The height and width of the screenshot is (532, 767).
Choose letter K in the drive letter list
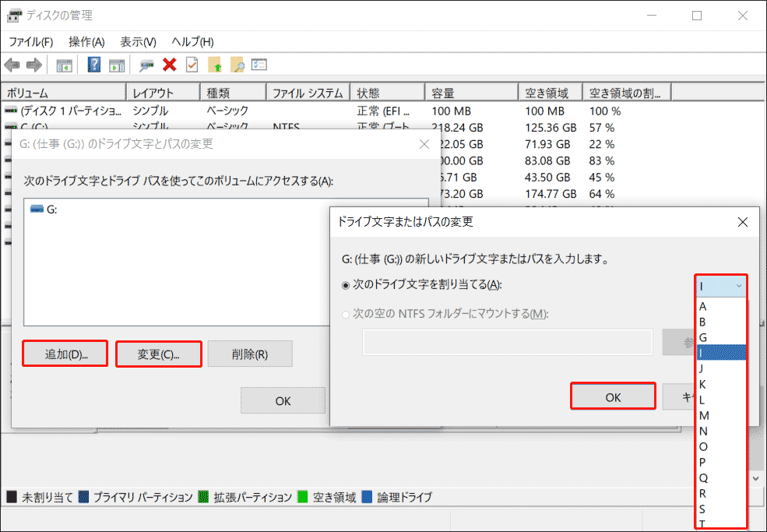click(721, 384)
